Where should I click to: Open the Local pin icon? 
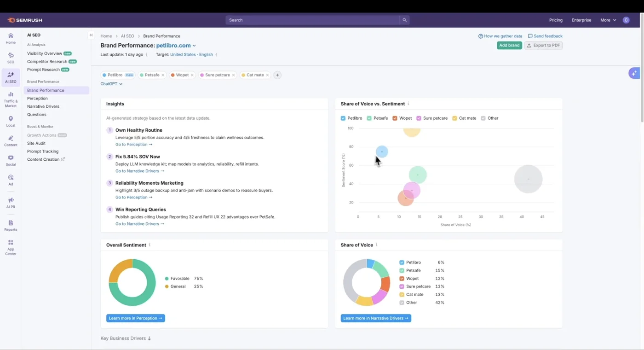11,119
